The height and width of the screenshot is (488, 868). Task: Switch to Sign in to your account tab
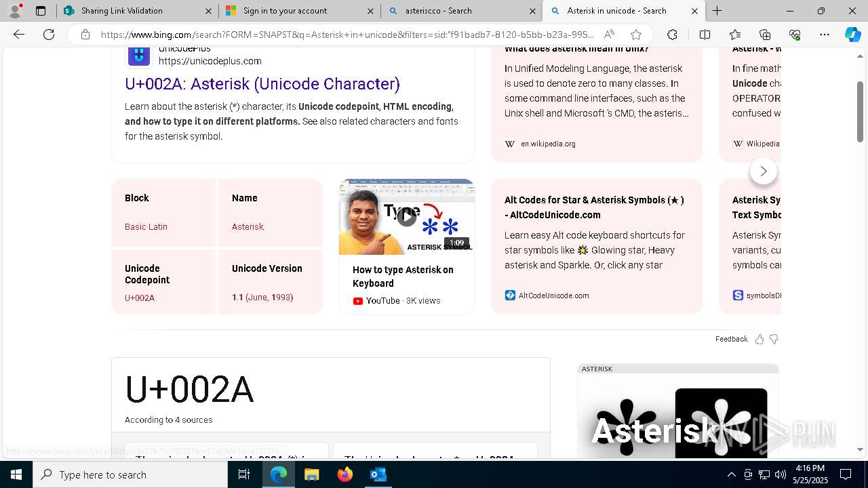tap(300, 11)
